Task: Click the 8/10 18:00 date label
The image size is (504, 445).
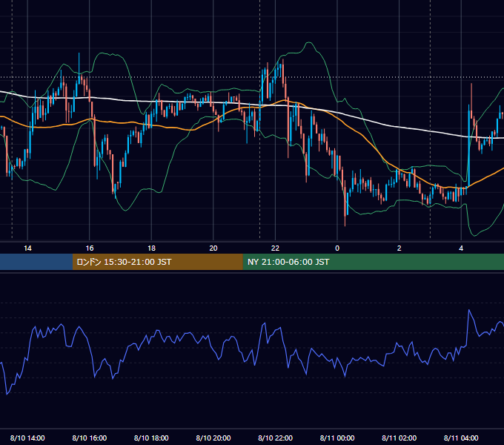Action: pos(151,438)
